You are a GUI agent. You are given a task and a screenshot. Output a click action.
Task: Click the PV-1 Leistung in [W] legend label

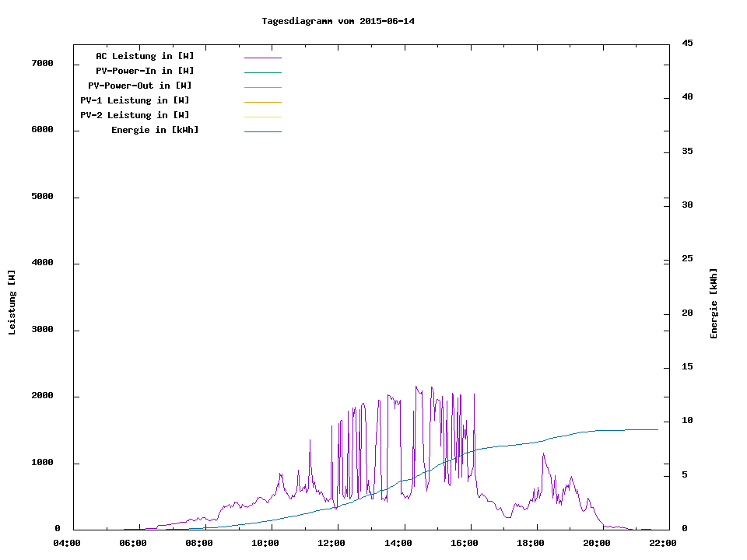pyautogui.click(x=135, y=100)
